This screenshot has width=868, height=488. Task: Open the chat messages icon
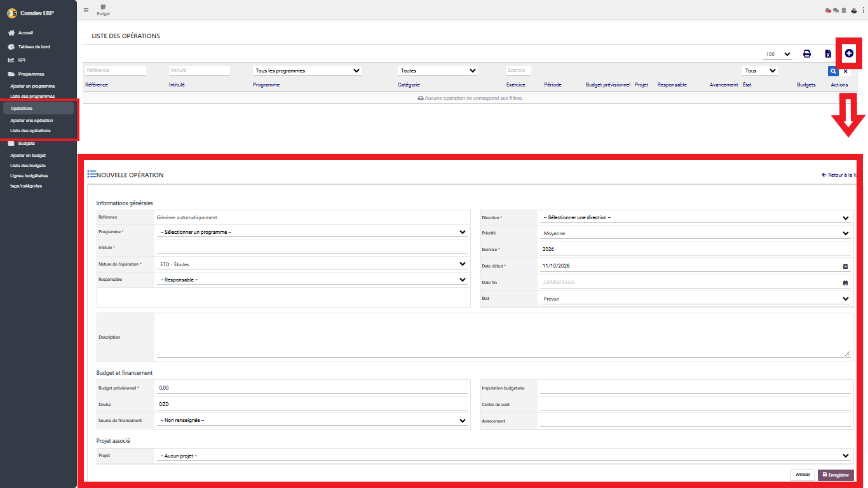click(836, 10)
